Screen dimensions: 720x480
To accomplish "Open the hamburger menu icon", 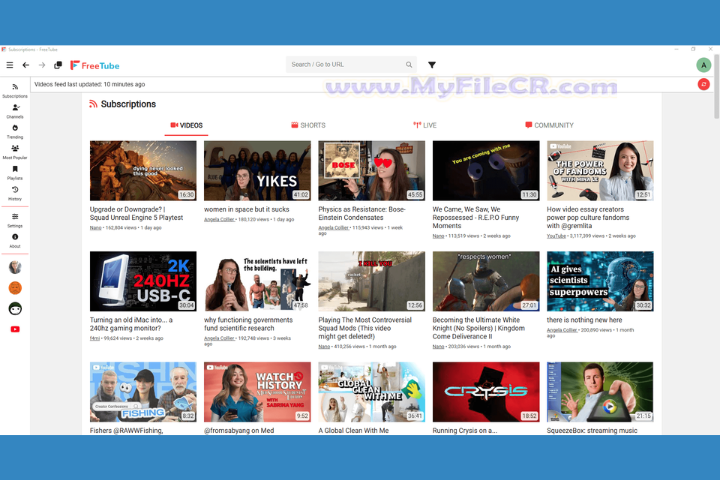I will 10,65.
